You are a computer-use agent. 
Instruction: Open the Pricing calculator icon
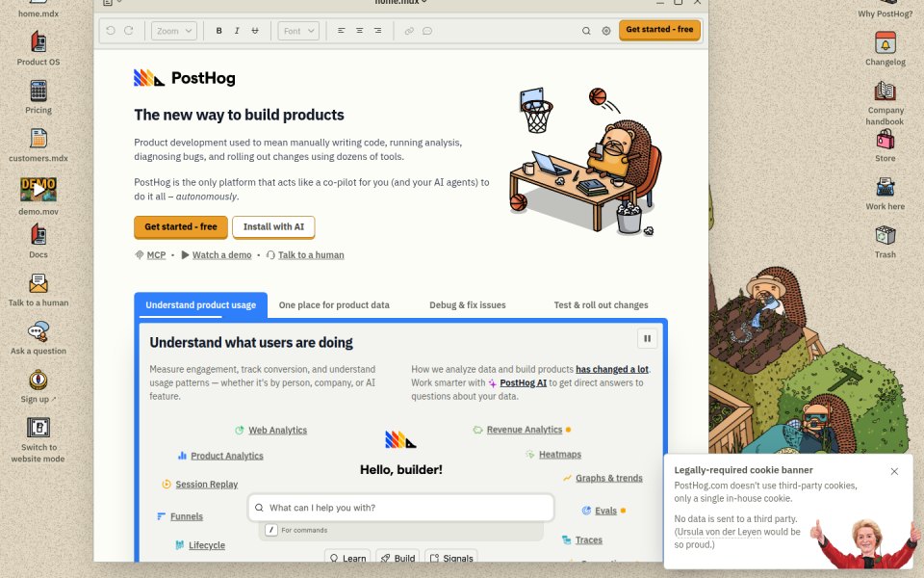(38, 91)
